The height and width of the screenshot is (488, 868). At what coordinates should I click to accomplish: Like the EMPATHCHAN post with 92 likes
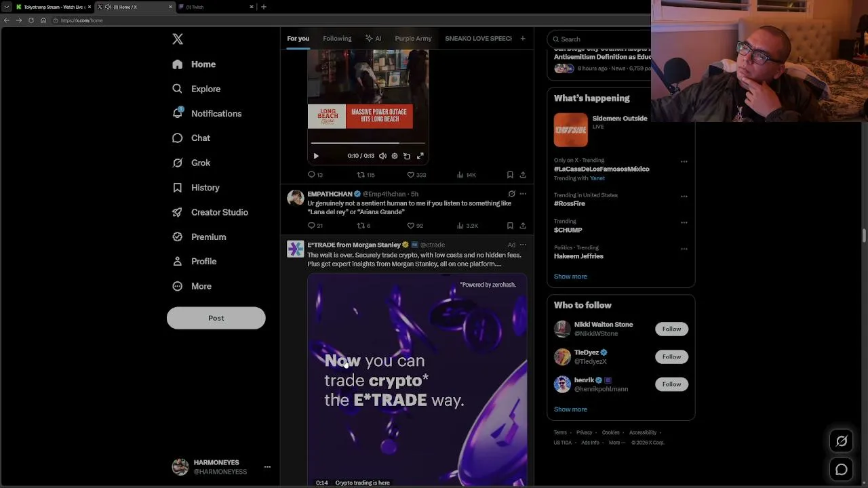click(x=415, y=226)
